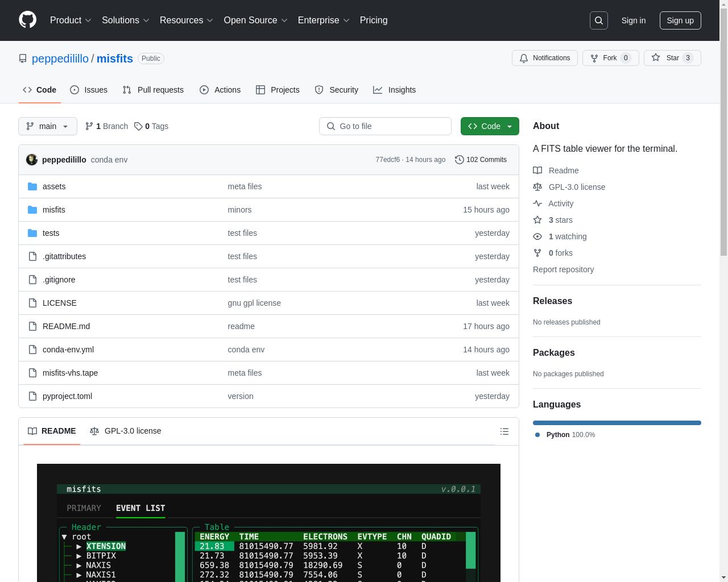Viewport: 728px width, 582px height.
Task: Click the Sign up button
Action: (x=680, y=20)
